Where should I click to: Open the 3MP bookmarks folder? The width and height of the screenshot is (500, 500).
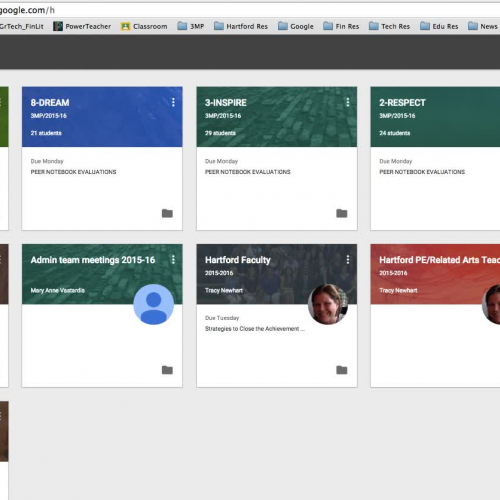tap(191, 26)
